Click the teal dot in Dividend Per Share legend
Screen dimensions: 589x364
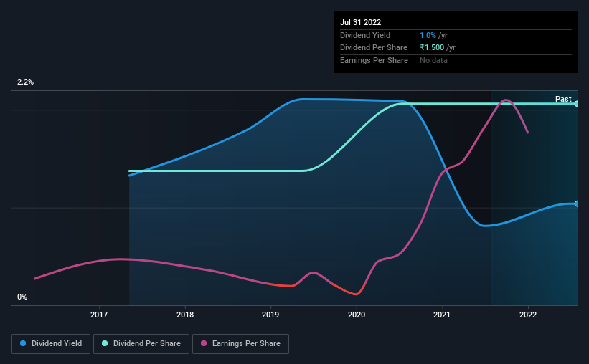[105, 343]
